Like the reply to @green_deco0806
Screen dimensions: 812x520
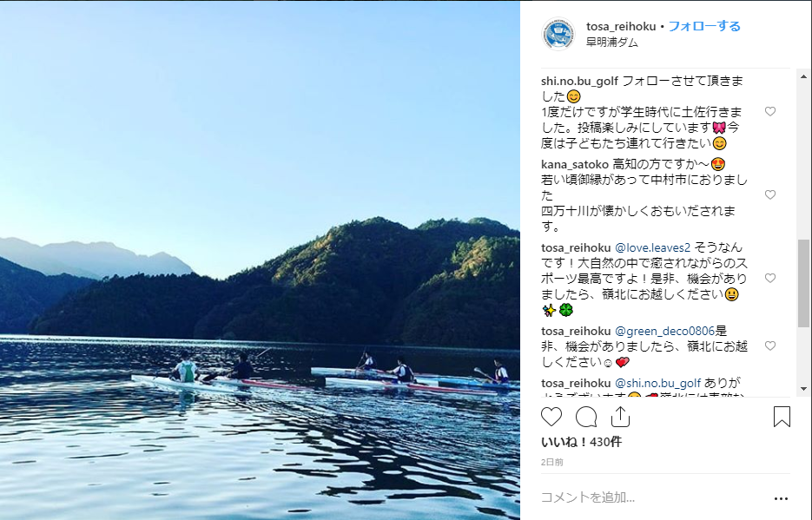(770, 346)
